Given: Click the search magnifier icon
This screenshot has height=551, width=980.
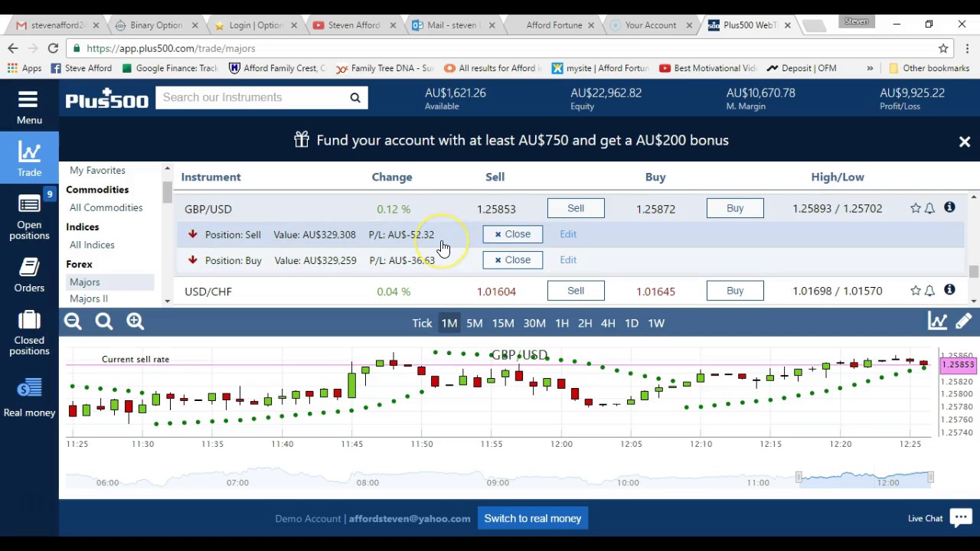Looking at the screenshot, I should coord(355,97).
